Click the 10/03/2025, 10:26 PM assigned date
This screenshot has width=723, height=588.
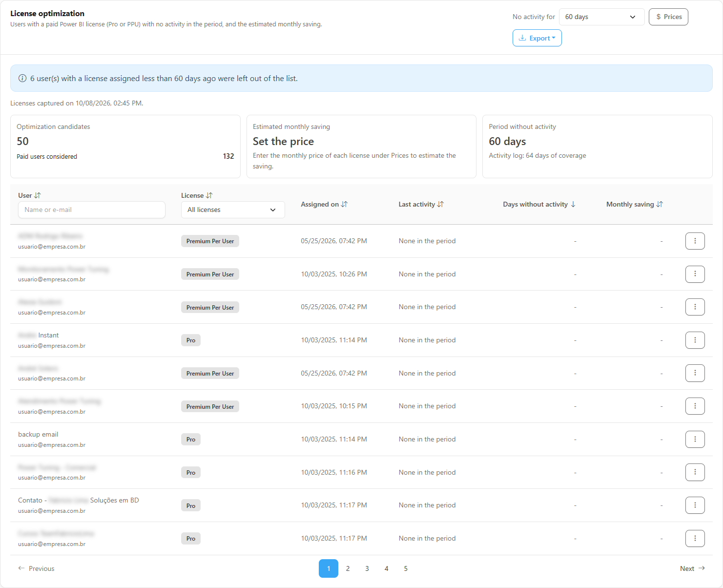[x=334, y=274]
